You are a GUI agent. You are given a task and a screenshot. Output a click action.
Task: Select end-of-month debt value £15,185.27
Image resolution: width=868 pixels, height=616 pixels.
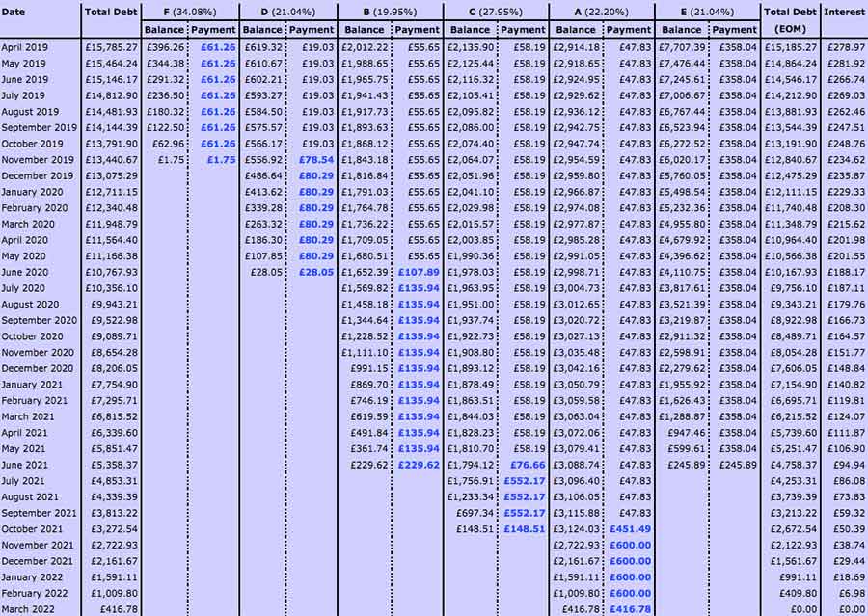791,47
